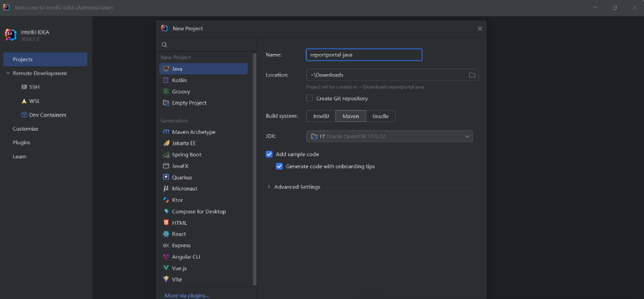Select the Vue.js generator icon
This screenshot has width=644, height=299.
(166, 268)
